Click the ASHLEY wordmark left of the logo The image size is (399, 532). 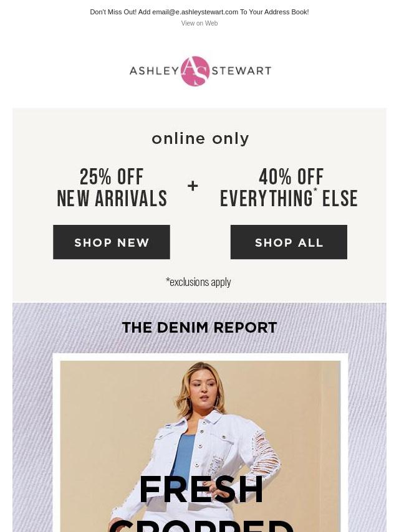[x=155, y=70]
